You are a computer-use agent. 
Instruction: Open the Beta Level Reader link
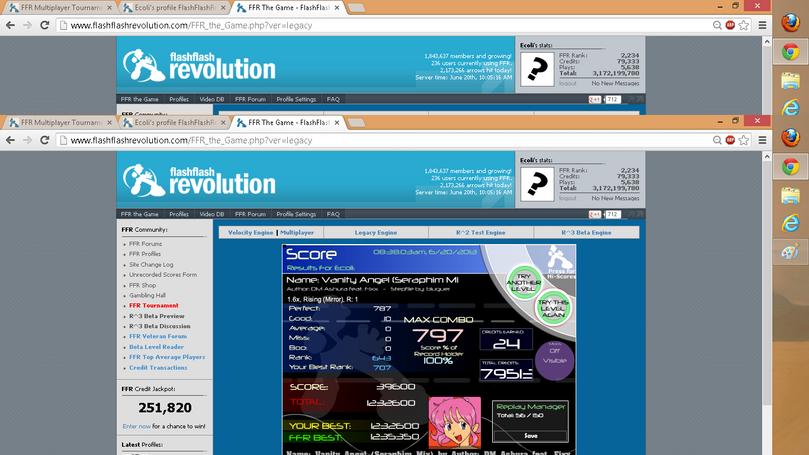pos(156,347)
